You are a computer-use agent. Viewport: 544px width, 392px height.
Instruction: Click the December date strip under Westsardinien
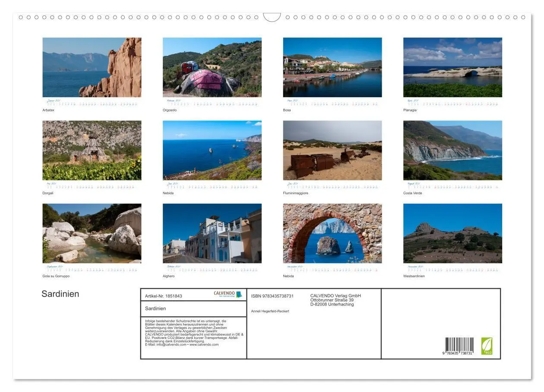click(x=452, y=269)
